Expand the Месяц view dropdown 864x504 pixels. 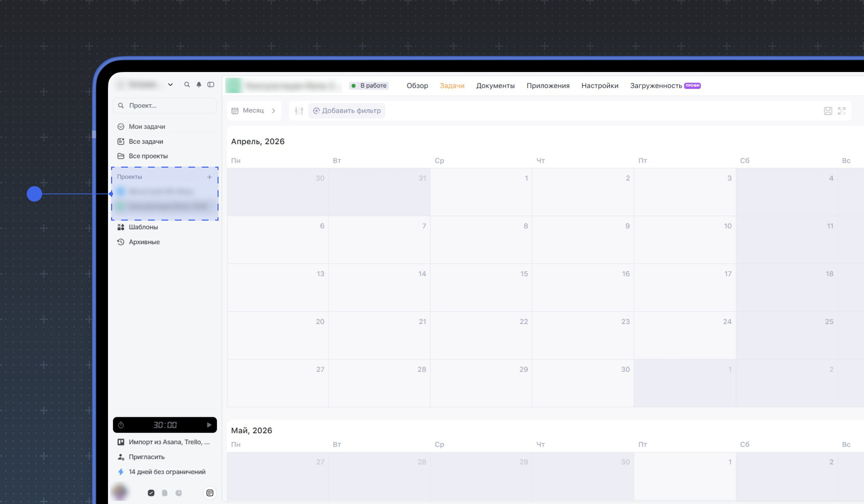pyautogui.click(x=254, y=110)
